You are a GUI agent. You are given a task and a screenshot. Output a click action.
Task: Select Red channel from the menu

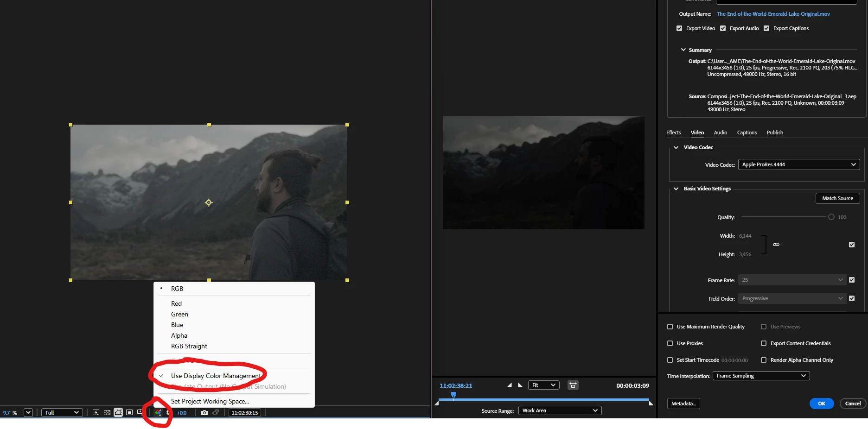234,303
